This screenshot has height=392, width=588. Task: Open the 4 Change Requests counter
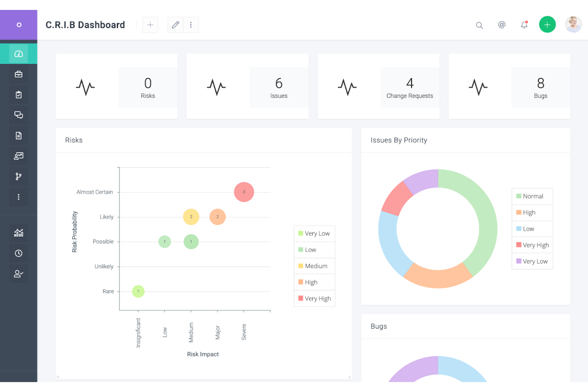[410, 87]
